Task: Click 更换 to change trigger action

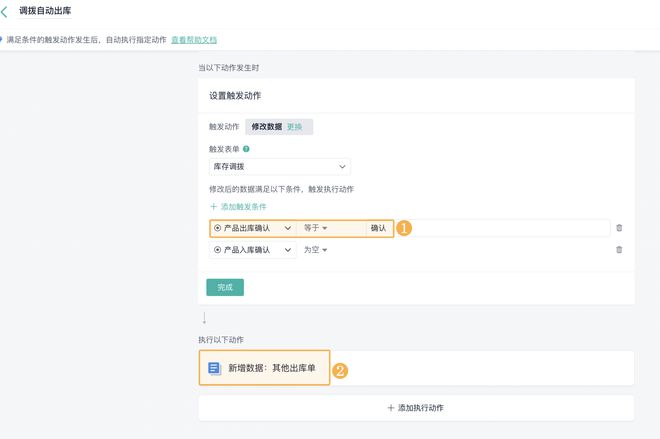Action: point(295,127)
